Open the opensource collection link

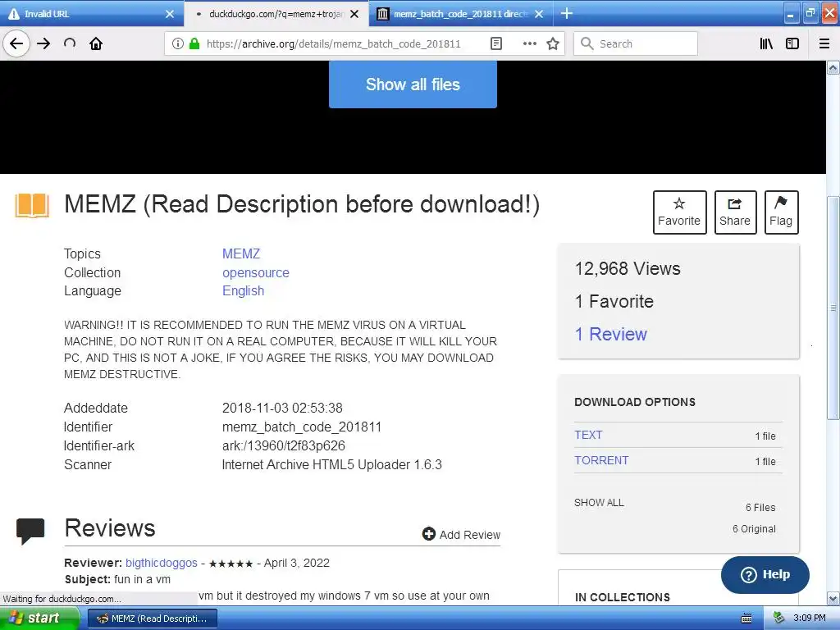point(256,272)
